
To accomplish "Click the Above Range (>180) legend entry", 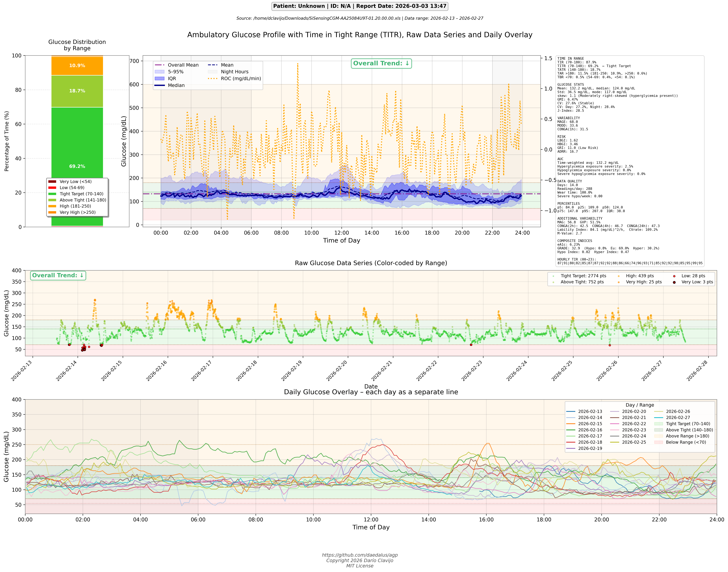I will coord(682,436).
